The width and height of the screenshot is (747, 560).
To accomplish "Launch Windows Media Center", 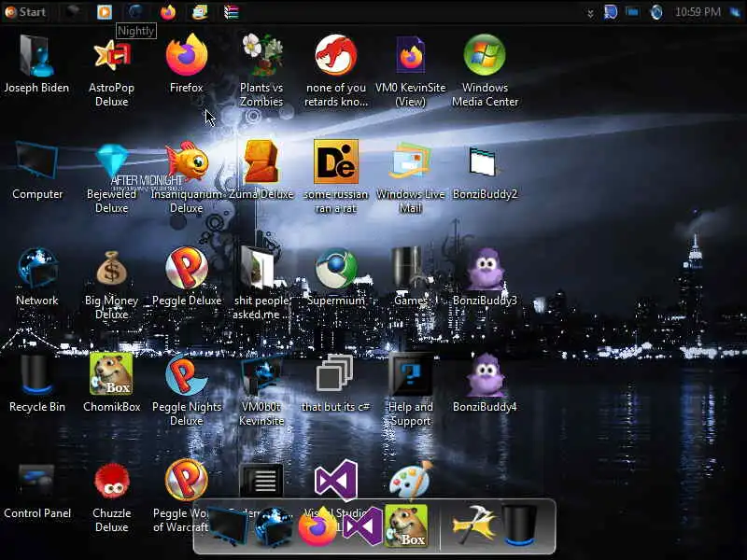I will [485, 55].
